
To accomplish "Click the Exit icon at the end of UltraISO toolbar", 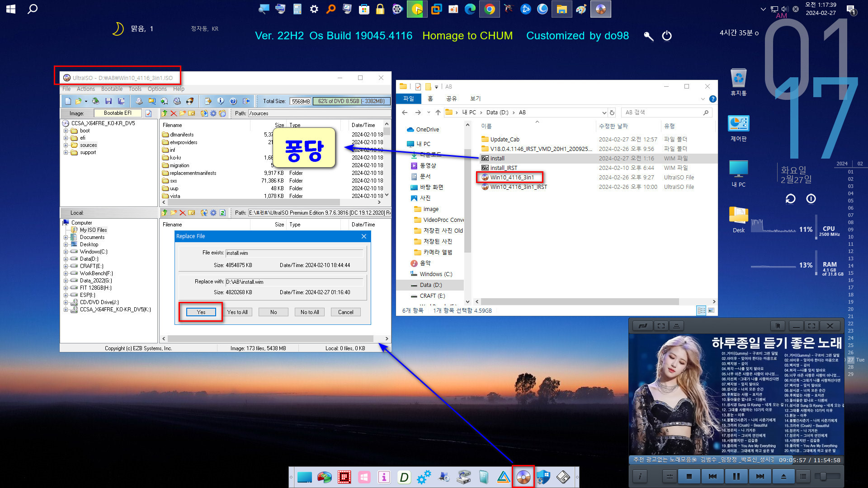I will click(x=246, y=101).
